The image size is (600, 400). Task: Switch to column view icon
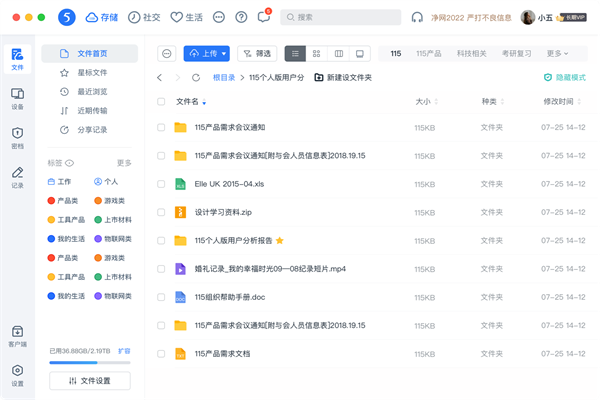pos(339,54)
